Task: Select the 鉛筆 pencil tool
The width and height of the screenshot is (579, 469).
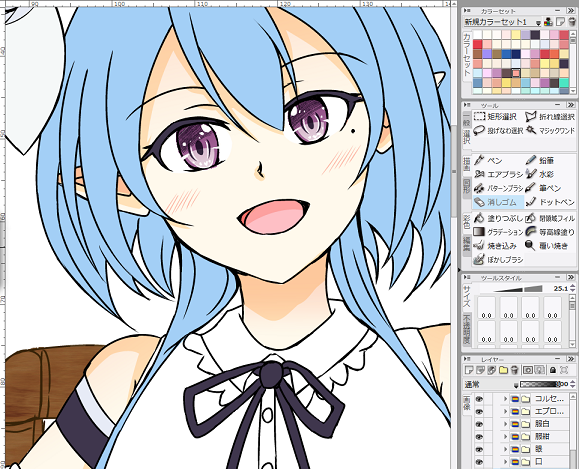Action: point(539,160)
